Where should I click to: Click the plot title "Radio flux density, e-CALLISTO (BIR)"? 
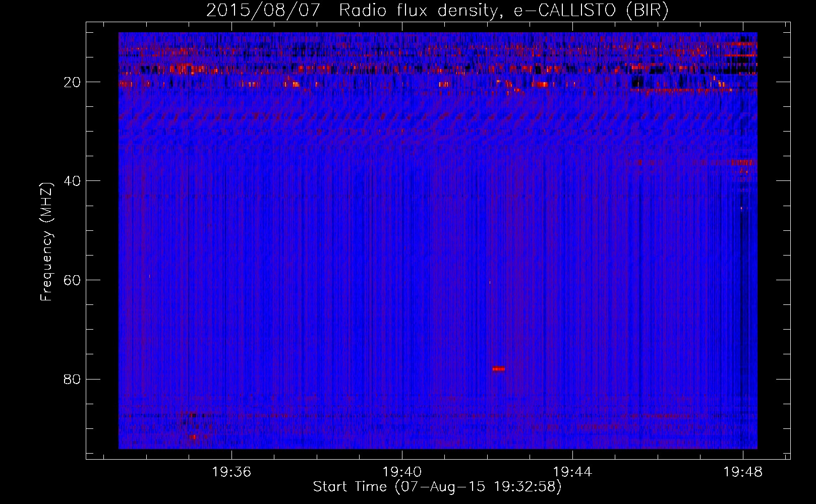(x=504, y=10)
